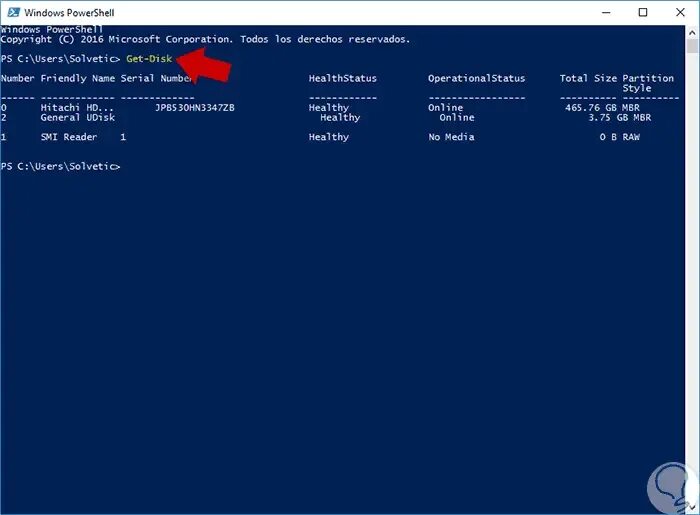Click MBR value in General UDisk row
Image resolution: width=700 pixels, height=515 pixels.
point(642,117)
